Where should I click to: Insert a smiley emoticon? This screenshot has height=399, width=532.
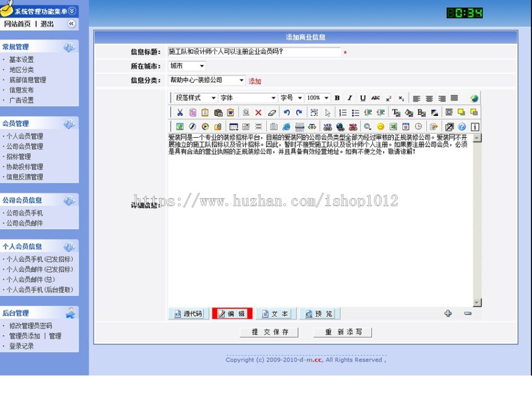tap(380, 126)
